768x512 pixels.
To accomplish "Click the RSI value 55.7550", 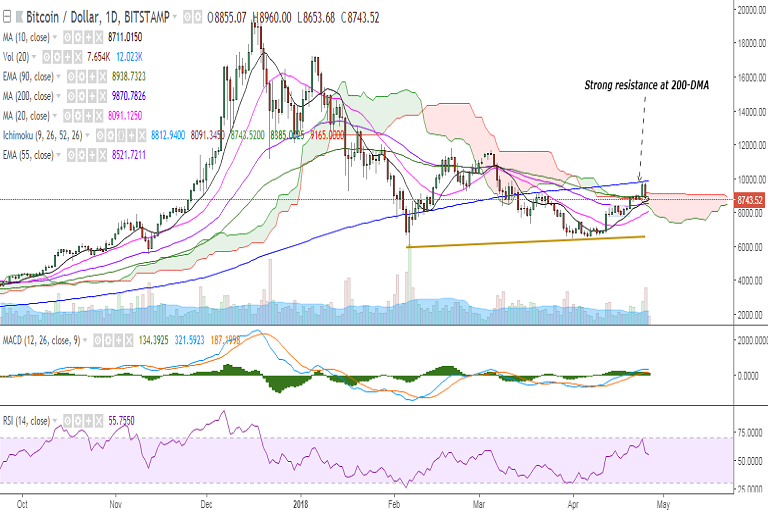I will pyautogui.click(x=121, y=421).
